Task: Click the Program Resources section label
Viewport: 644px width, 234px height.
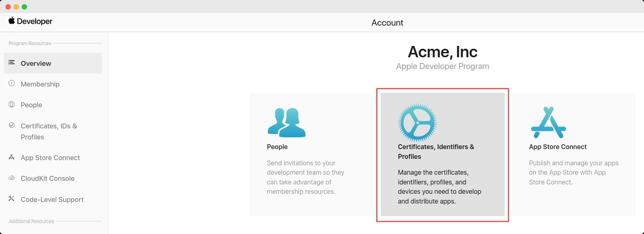Action: pyautogui.click(x=30, y=43)
